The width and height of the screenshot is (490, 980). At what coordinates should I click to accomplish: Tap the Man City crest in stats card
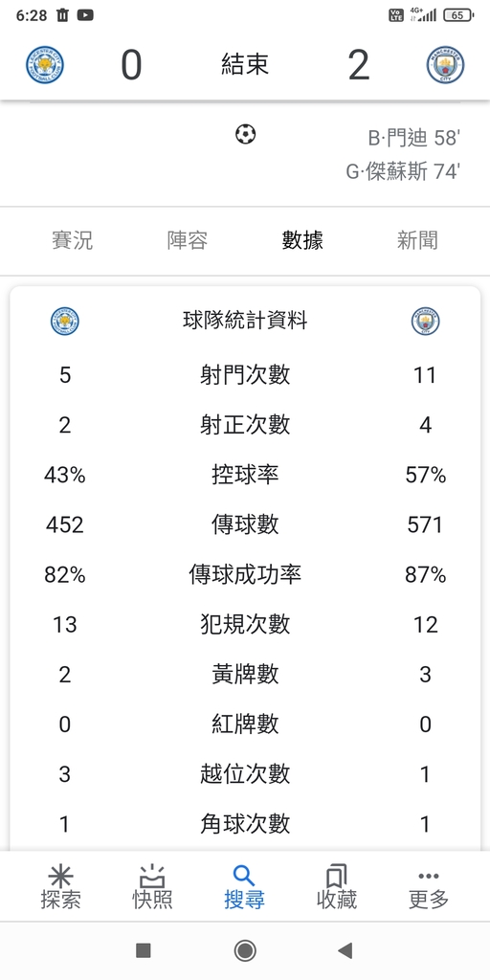click(425, 322)
